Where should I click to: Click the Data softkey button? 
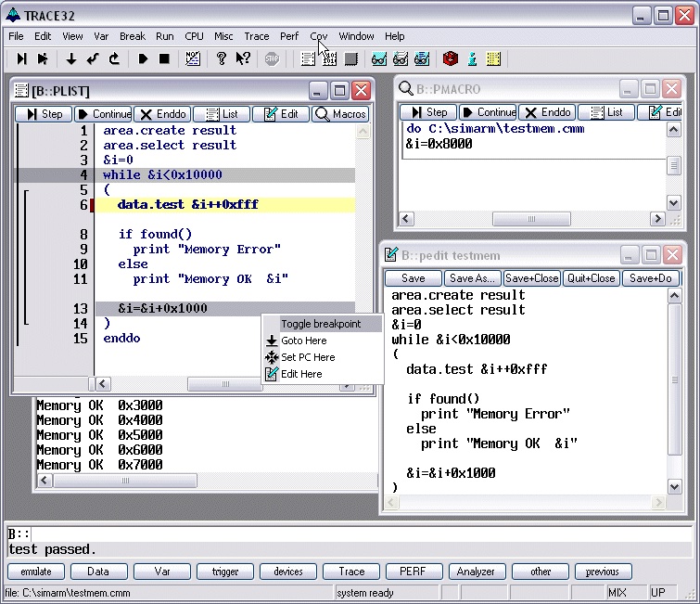click(99, 572)
